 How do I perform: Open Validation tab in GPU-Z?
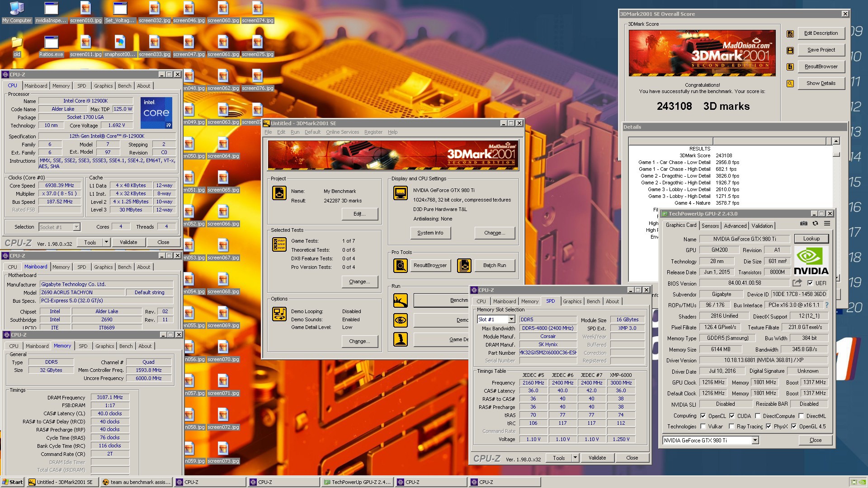click(x=762, y=226)
